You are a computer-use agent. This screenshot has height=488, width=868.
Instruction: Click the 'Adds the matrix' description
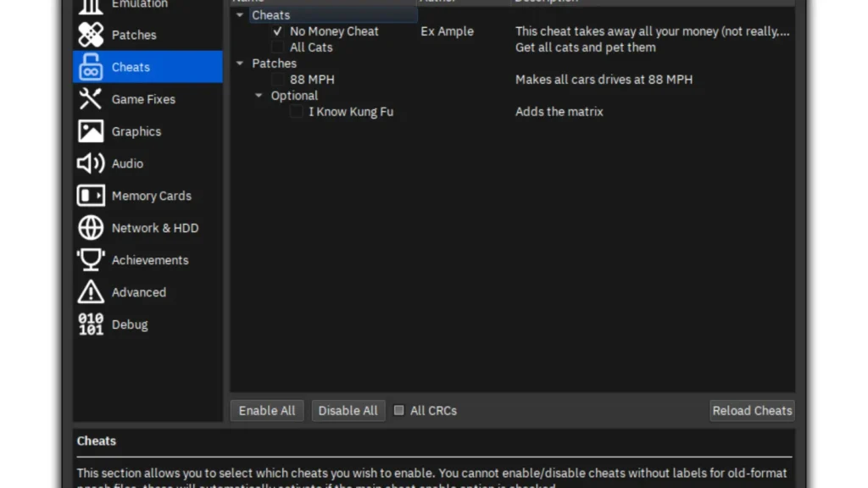point(559,112)
